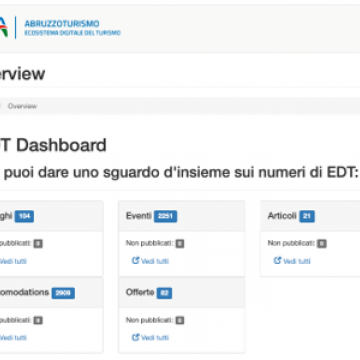The height and width of the screenshot is (360, 360).
Task: Click the Non pubblicati count in the 104 card
Action: [x=38, y=244]
